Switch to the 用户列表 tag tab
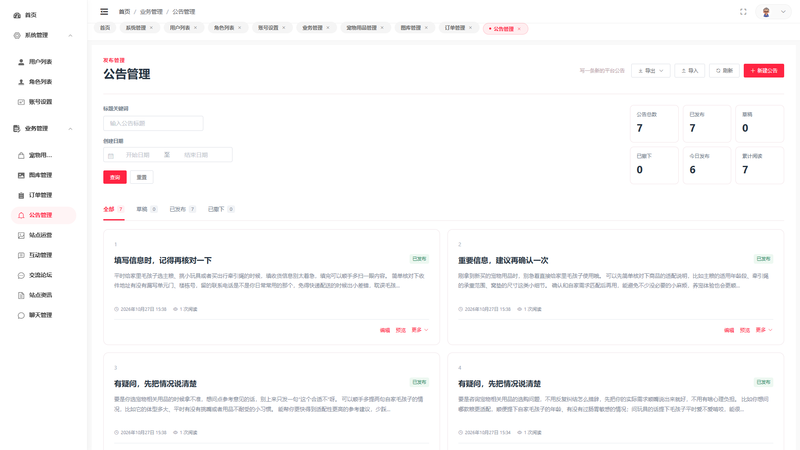Image resolution: width=800 pixels, height=450 pixels. point(180,28)
